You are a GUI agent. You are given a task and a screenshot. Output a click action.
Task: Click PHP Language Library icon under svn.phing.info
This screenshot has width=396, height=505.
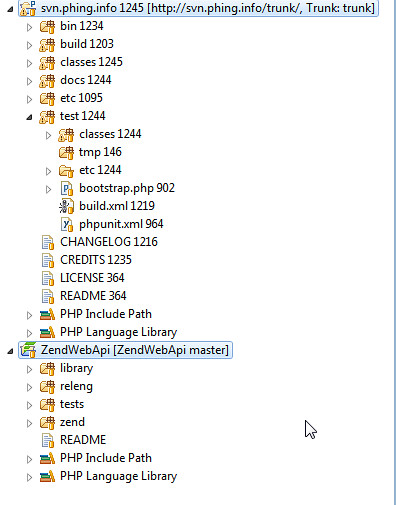click(x=47, y=333)
